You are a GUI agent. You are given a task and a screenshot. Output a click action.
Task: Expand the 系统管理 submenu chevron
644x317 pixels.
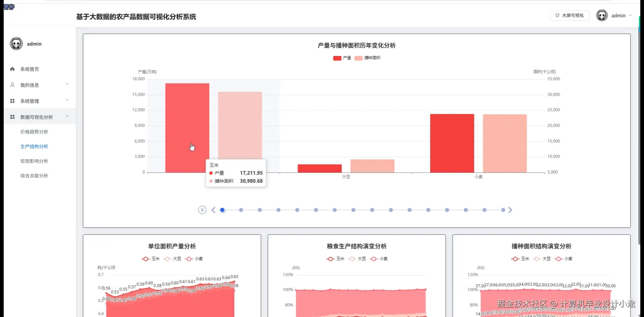tap(67, 100)
